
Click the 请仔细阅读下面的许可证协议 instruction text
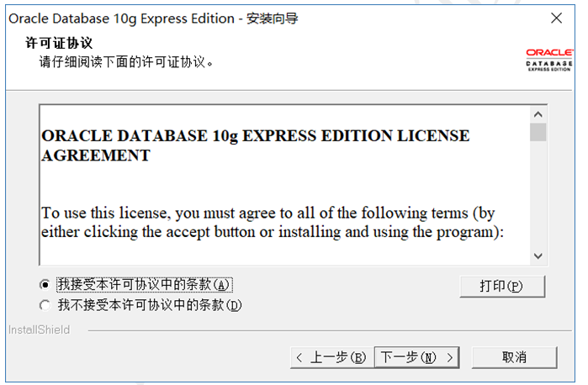126,62
